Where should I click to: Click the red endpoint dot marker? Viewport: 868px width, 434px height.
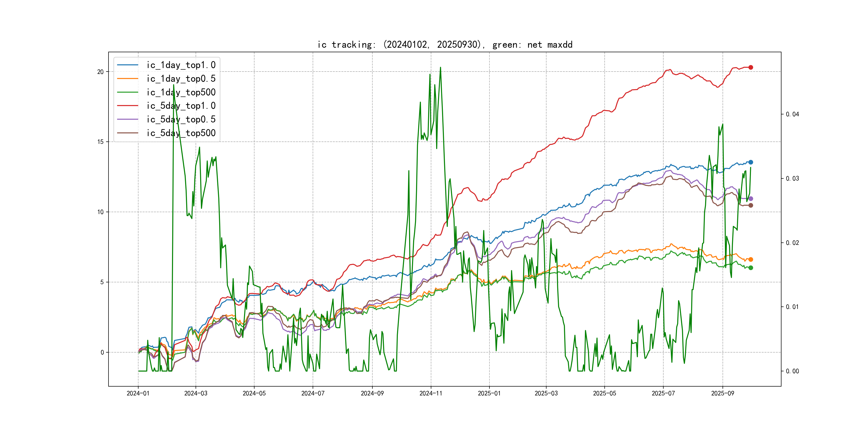pos(750,68)
